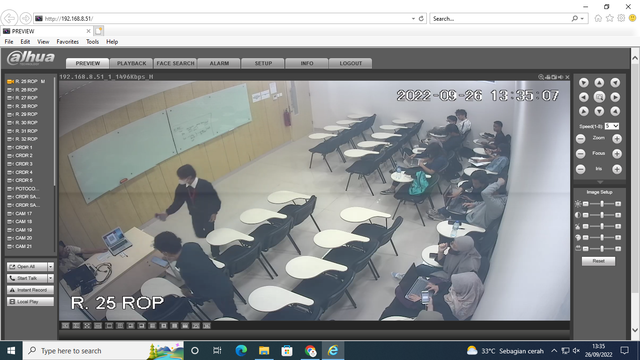Open Google Chrome from the taskbar

pos(310,351)
